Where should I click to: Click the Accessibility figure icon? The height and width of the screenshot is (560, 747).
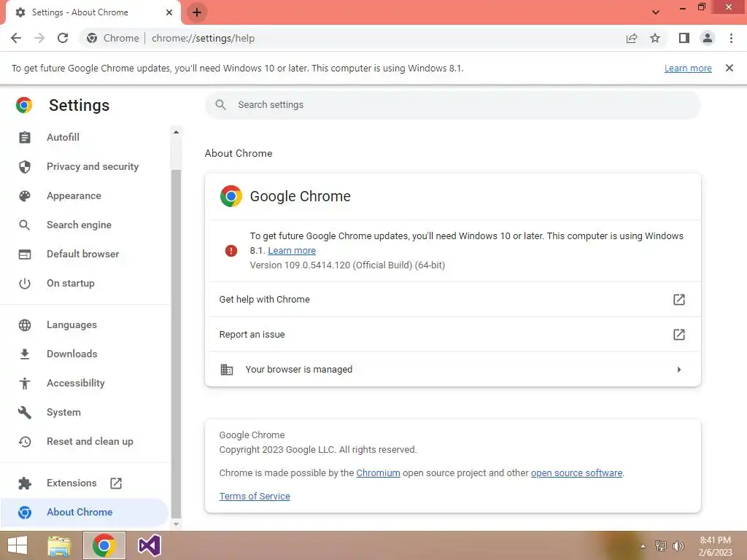point(25,384)
